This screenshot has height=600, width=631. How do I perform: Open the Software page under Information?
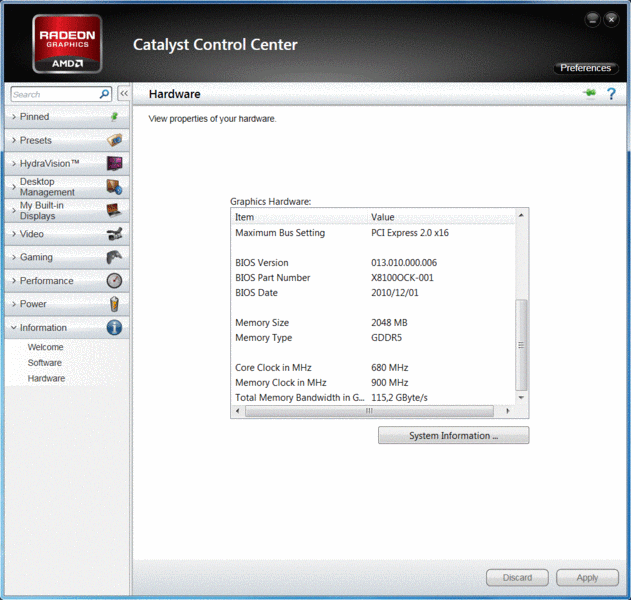click(45, 363)
